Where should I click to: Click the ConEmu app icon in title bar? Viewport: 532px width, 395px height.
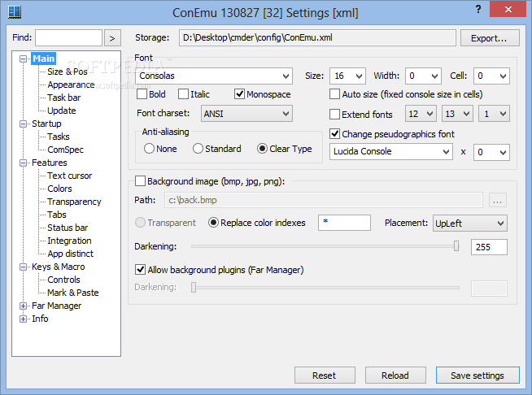click(15, 12)
